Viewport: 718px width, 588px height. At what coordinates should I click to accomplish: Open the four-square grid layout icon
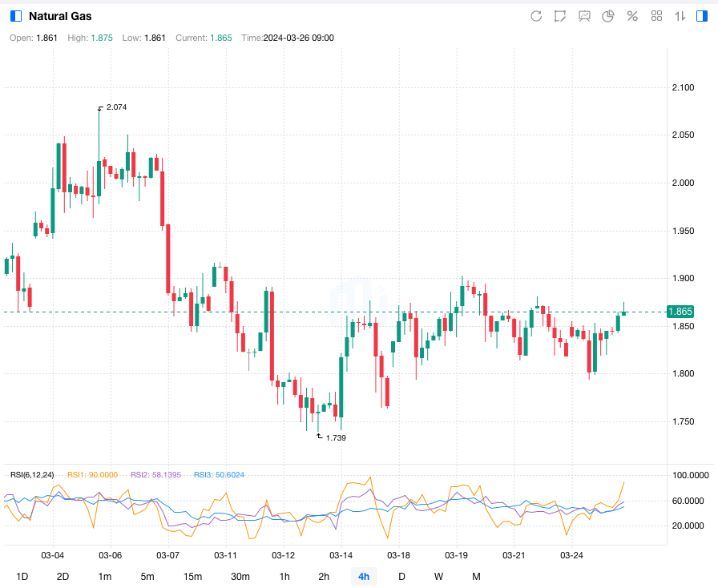pos(656,16)
